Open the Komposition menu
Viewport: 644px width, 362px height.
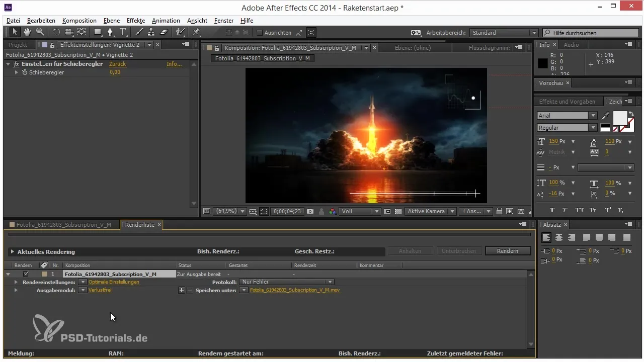pos(79,21)
